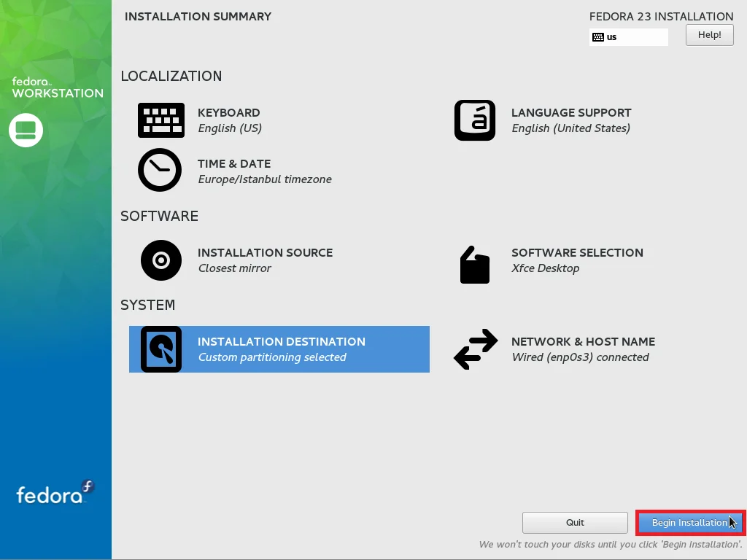Open the Help! button

coord(709,35)
